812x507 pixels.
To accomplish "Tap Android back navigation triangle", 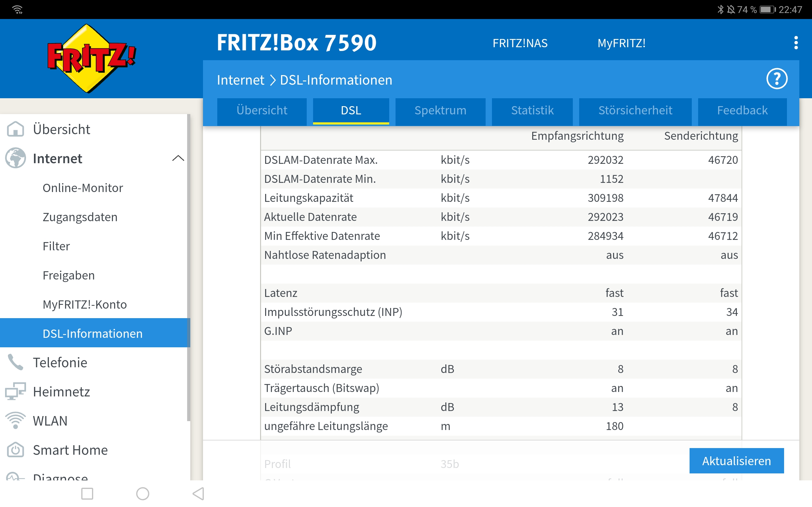I will [x=198, y=494].
